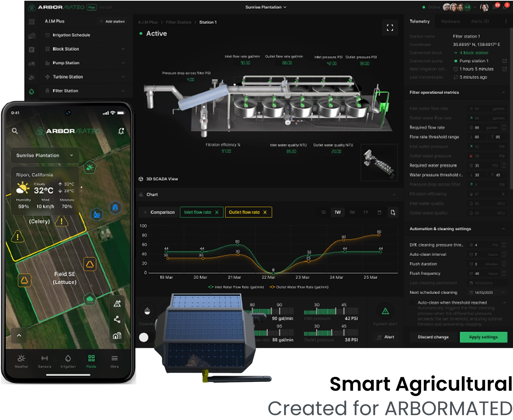Open the More menu icon in phone nav

point(115,358)
